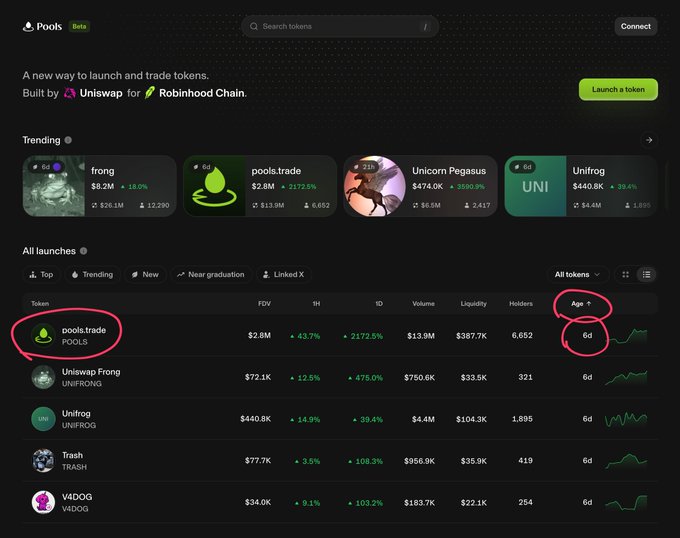Click the V4DOG token icon
The width and height of the screenshot is (680, 538).
pyautogui.click(x=43, y=502)
